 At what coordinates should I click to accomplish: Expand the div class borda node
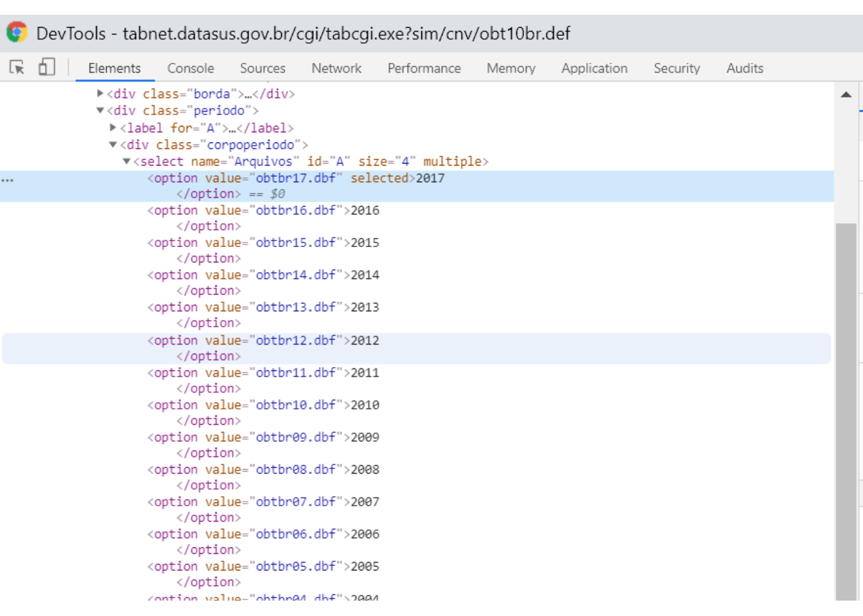[100, 94]
